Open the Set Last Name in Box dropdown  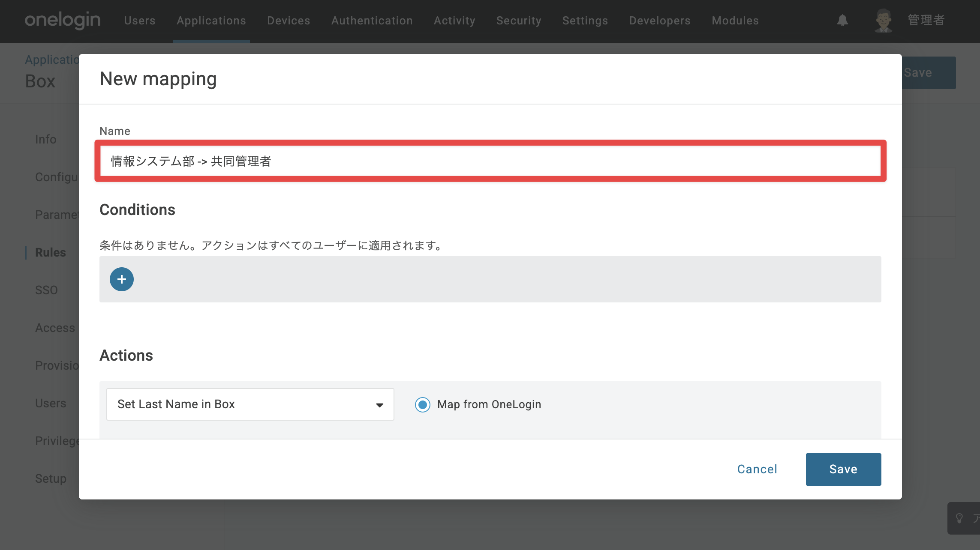tap(250, 404)
